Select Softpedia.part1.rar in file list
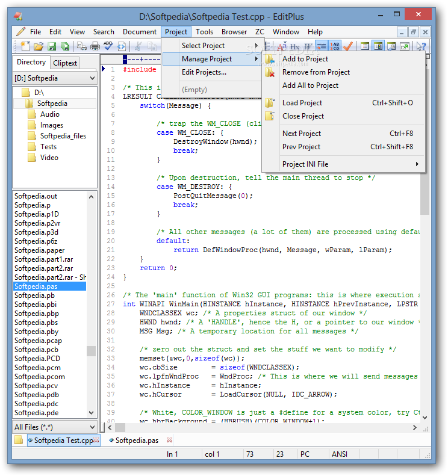This screenshot has height=476, width=448. pos(44,259)
